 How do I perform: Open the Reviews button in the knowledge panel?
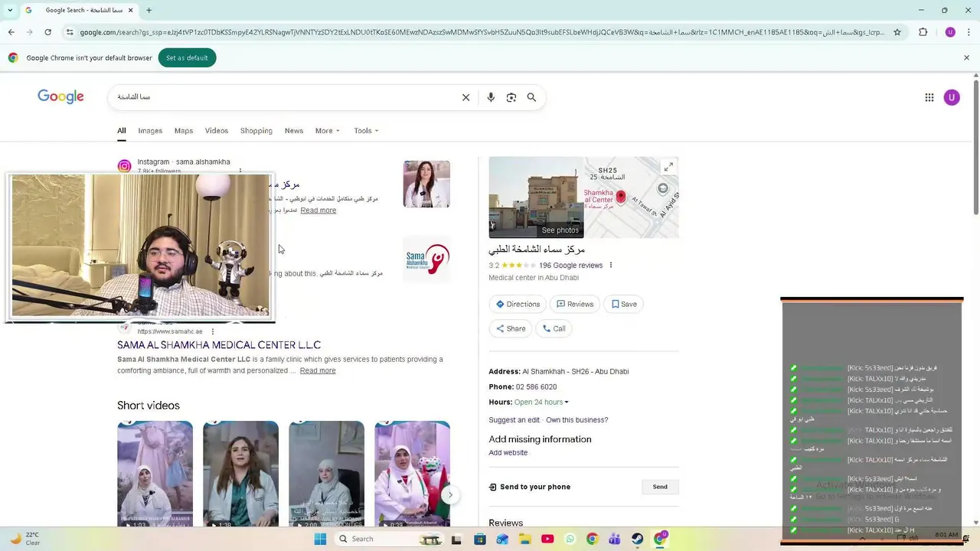coord(575,304)
